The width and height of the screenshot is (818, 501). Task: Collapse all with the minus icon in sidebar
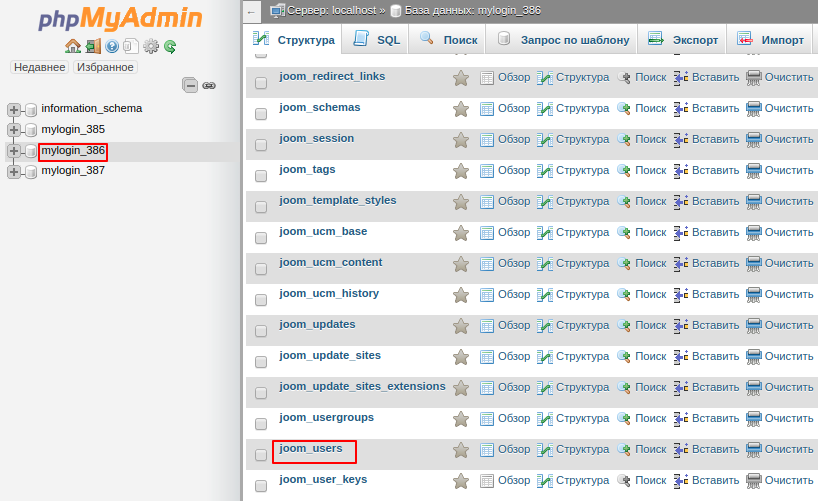(x=190, y=85)
